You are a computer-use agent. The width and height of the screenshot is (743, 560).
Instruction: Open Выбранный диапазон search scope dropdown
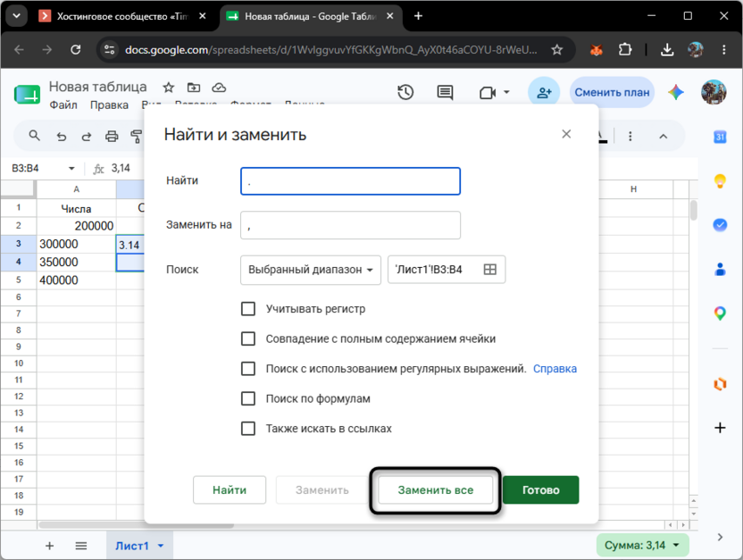[x=311, y=270]
